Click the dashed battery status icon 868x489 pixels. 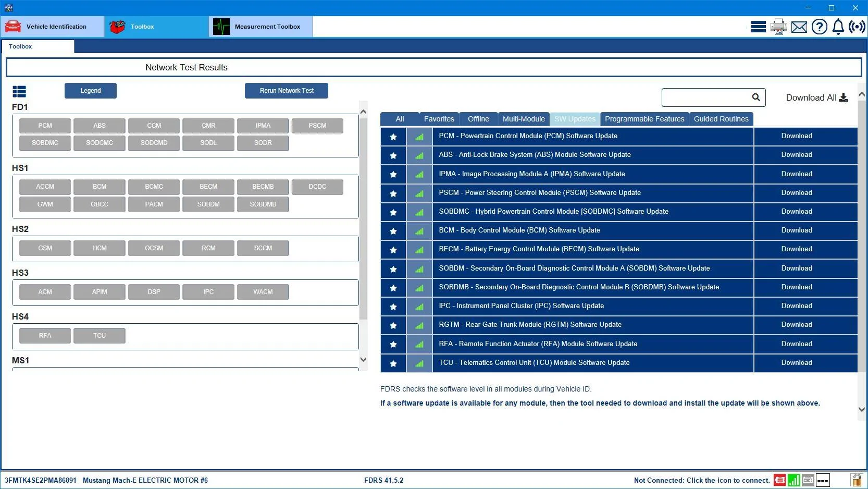(823, 480)
